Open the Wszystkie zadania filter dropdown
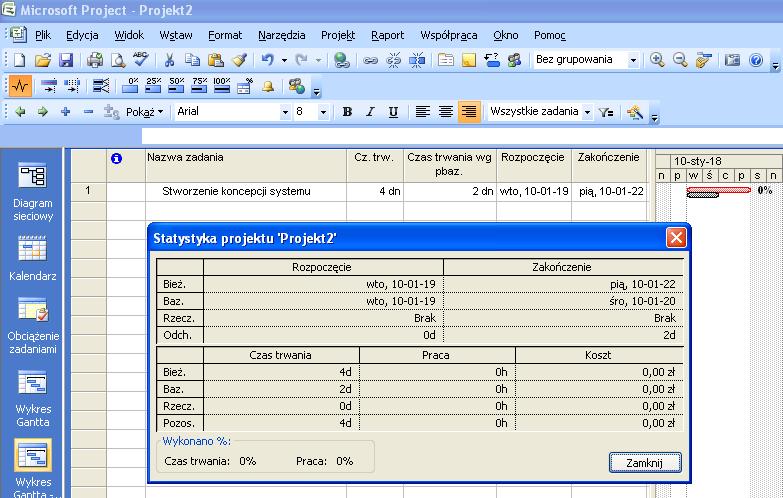This screenshot has height=498, width=783. tap(587, 112)
